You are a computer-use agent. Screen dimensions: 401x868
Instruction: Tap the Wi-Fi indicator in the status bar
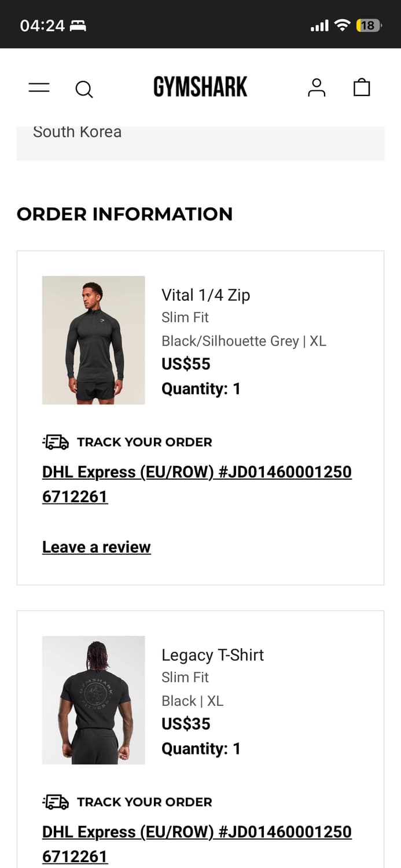point(343,25)
